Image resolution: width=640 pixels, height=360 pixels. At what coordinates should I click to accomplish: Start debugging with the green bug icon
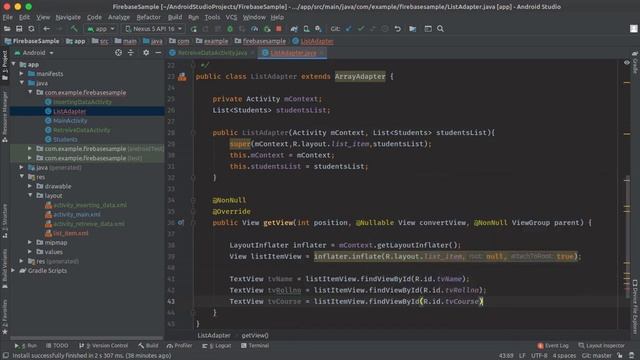coord(230,29)
